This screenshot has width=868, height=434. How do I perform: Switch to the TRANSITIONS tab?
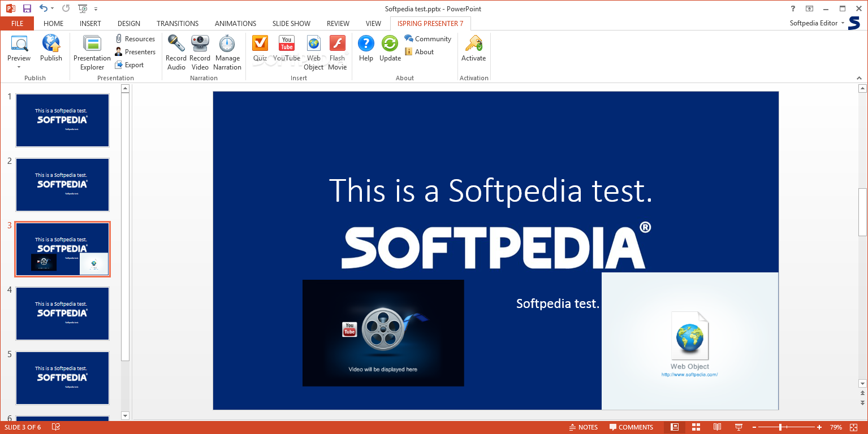(178, 24)
